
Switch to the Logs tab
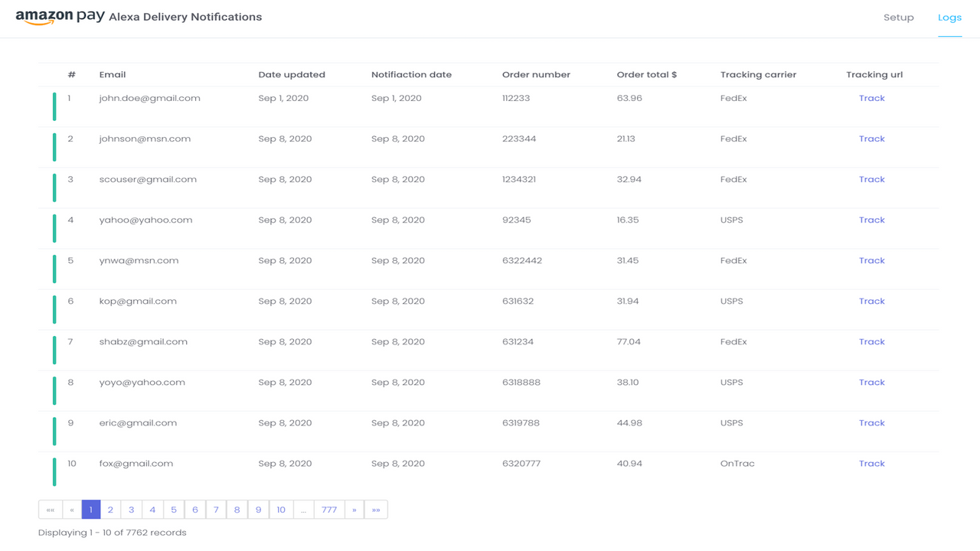click(949, 18)
